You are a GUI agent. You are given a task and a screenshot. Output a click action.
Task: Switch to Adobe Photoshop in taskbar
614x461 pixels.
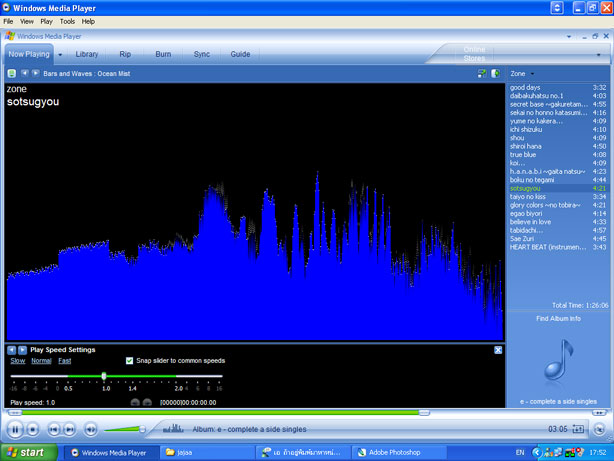pyautogui.click(x=399, y=452)
